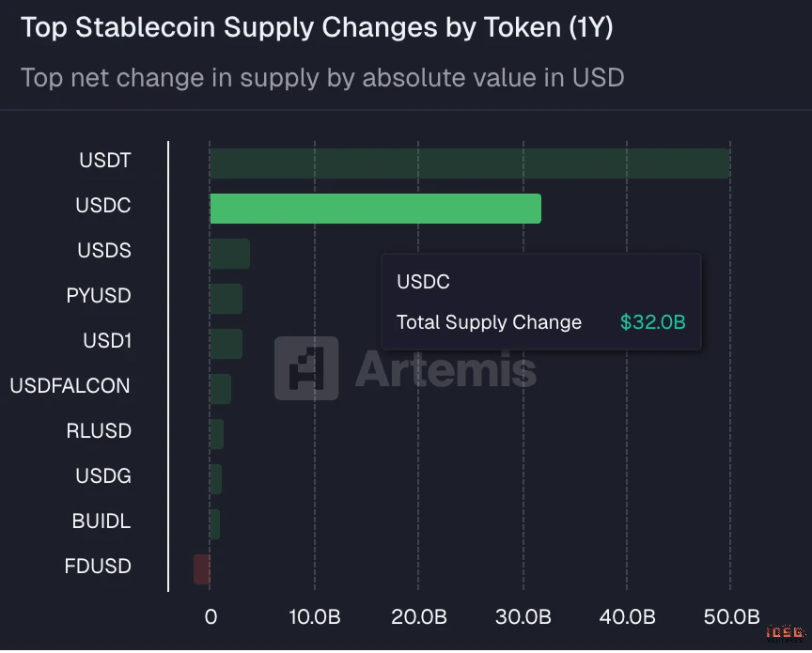The height and width of the screenshot is (653, 812).
Task: Click the USDT supply change bar
Action: (x=469, y=163)
